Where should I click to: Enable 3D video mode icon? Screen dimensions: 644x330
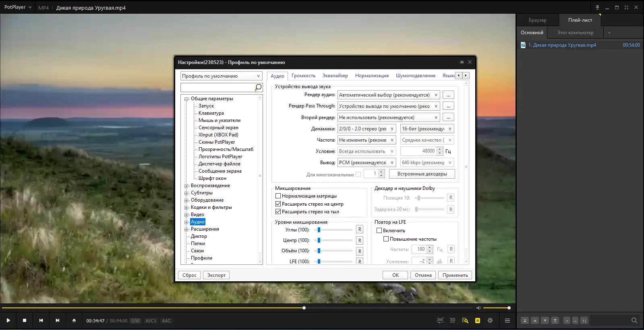click(452, 320)
